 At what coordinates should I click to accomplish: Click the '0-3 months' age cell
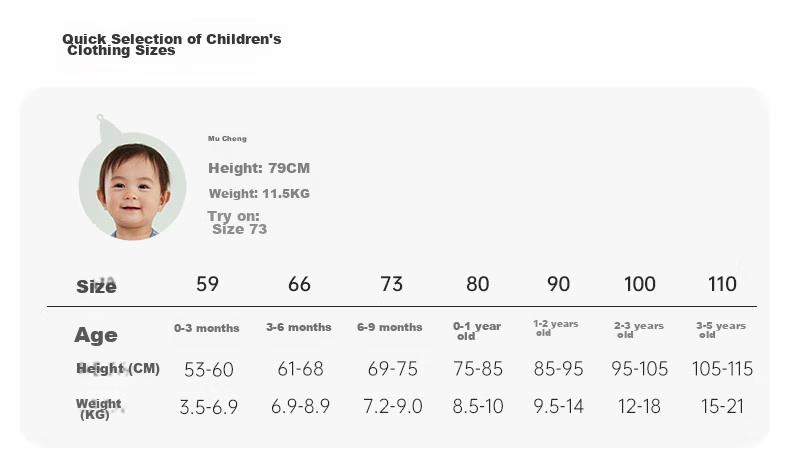pos(207,328)
